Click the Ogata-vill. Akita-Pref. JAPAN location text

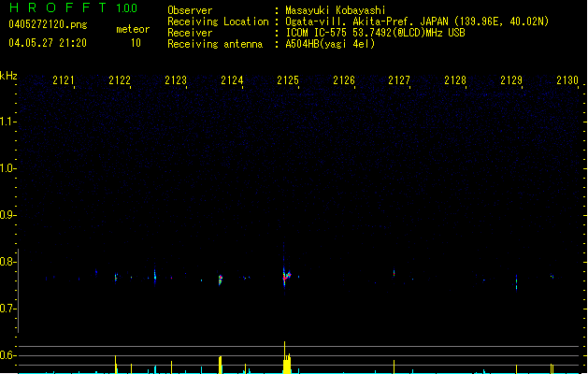point(417,22)
